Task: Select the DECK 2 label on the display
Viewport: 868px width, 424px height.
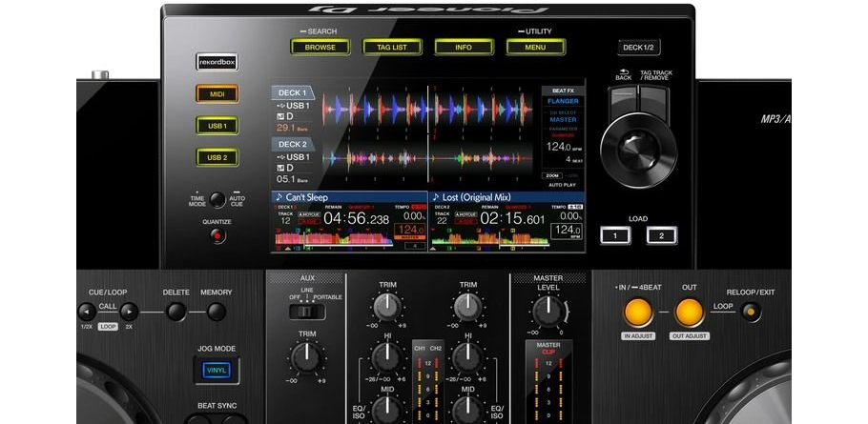Action: click(292, 144)
